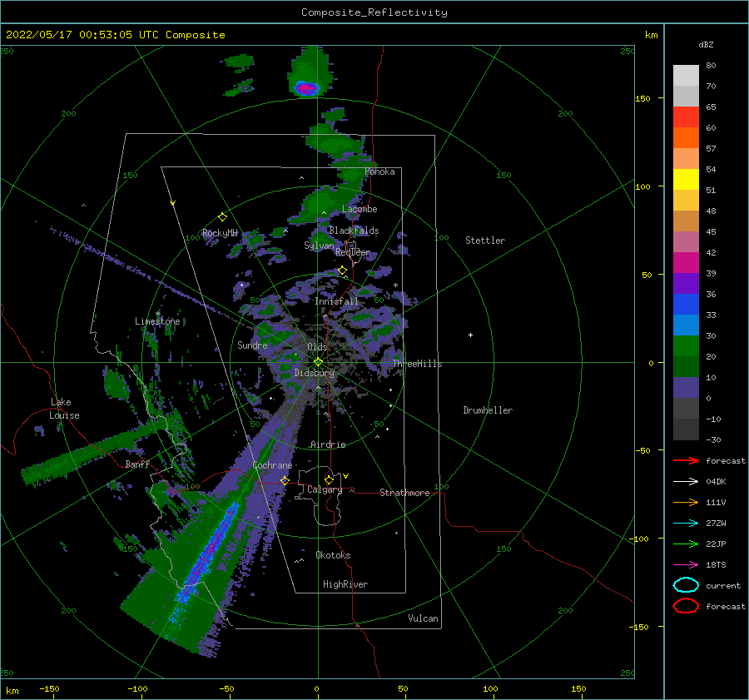Click the Strathmore label
Image resolution: width=749 pixels, height=700 pixels.
pos(404,493)
